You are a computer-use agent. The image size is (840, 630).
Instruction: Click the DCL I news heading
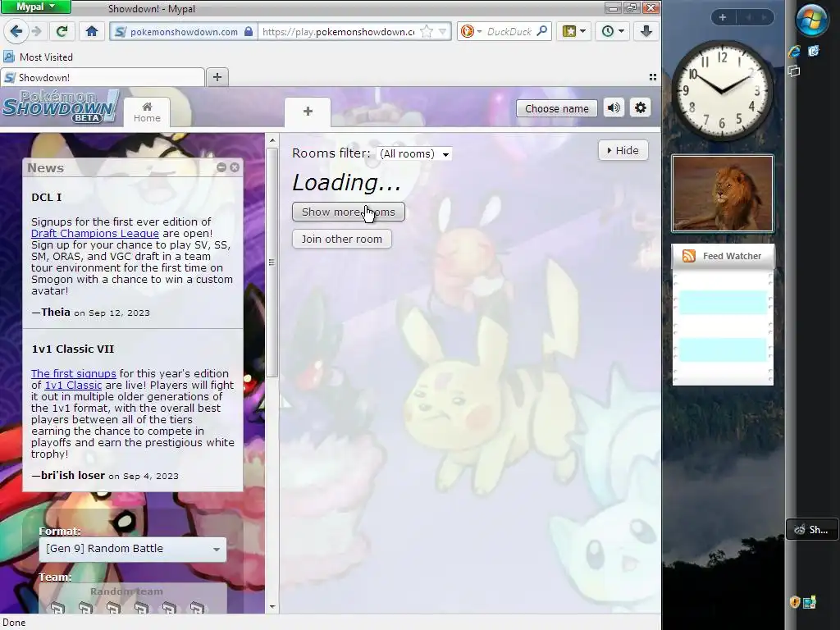click(47, 197)
